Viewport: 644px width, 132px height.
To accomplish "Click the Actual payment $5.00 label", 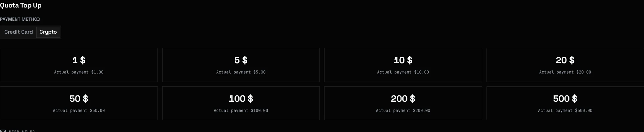I will (241, 72).
